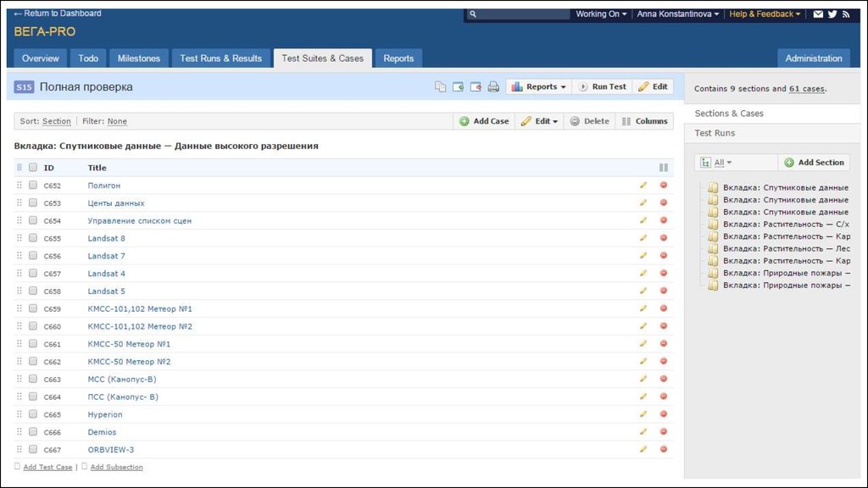868x488 pixels.
Task: Switch to the Todo tab
Action: pos(88,58)
